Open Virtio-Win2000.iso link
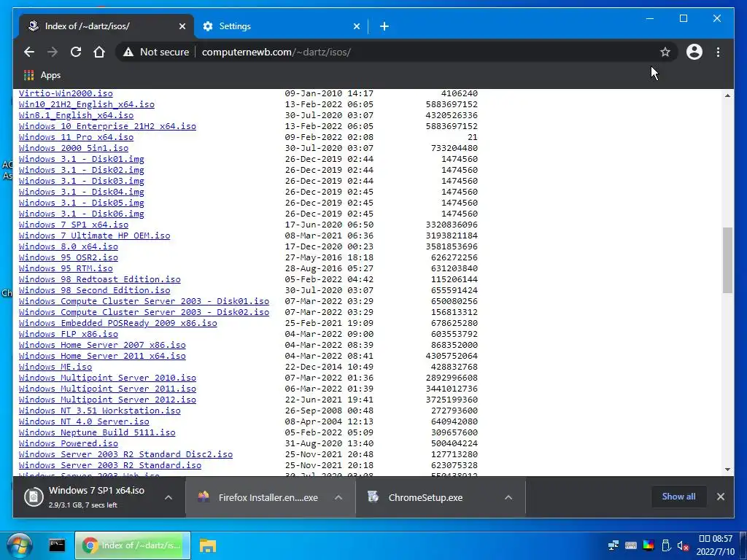This screenshot has width=747, height=560. [66, 93]
